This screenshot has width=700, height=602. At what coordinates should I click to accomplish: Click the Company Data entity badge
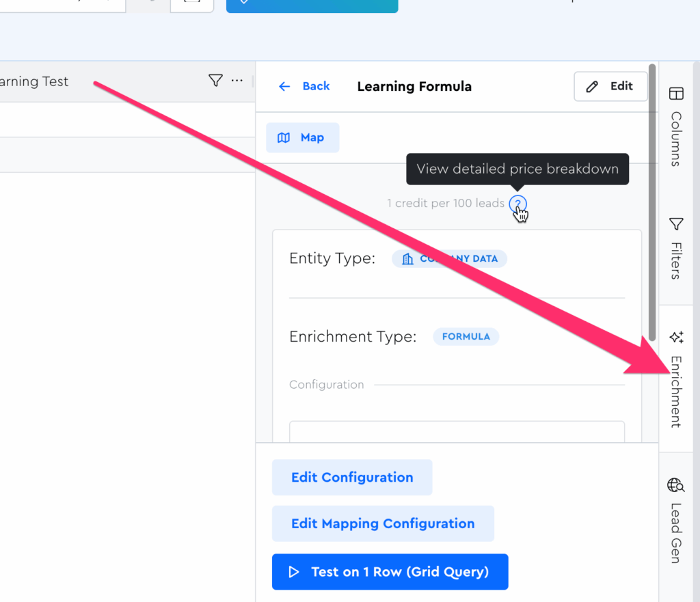[x=450, y=259]
